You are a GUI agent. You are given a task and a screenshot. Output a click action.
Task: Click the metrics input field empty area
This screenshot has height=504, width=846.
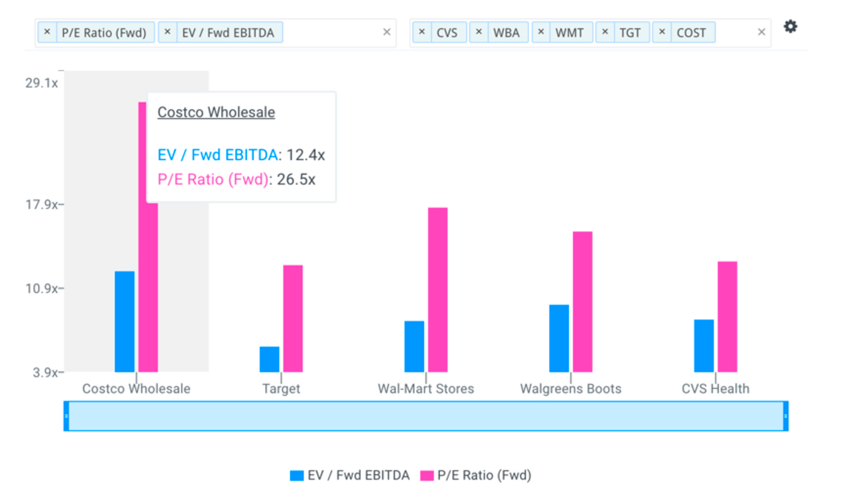(x=332, y=33)
